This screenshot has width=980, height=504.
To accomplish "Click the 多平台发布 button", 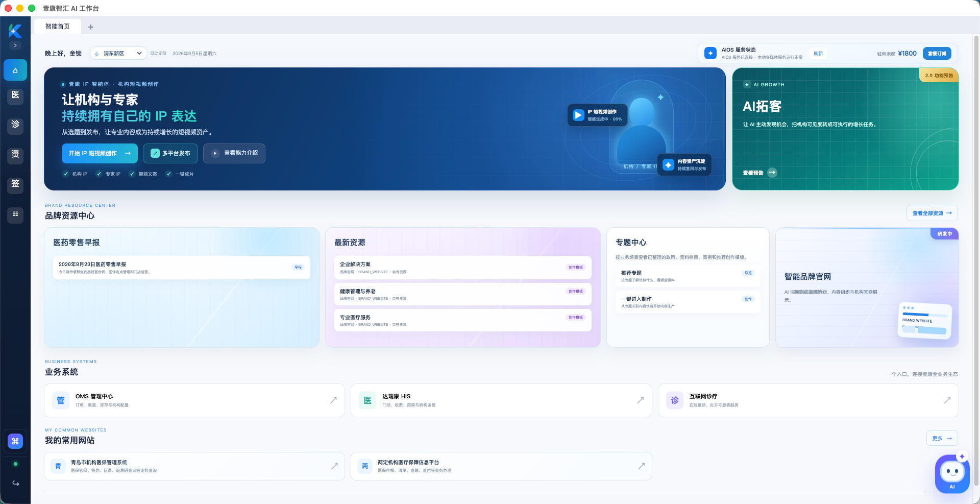I will pos(170,153).
